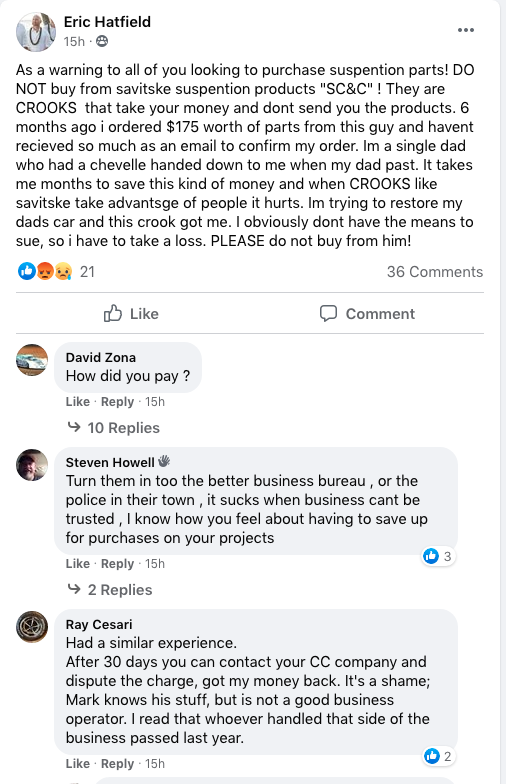506x784 pixels.
Task: Expand the 10 Replies under David Zona
Action: [x=114, y=428]
